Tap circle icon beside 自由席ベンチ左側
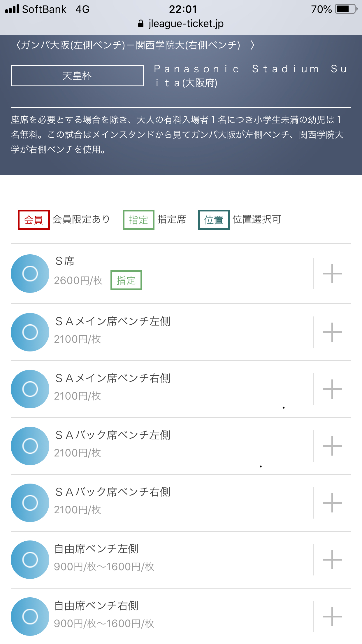This screenshot has height=644, width=362. (30, 560)
